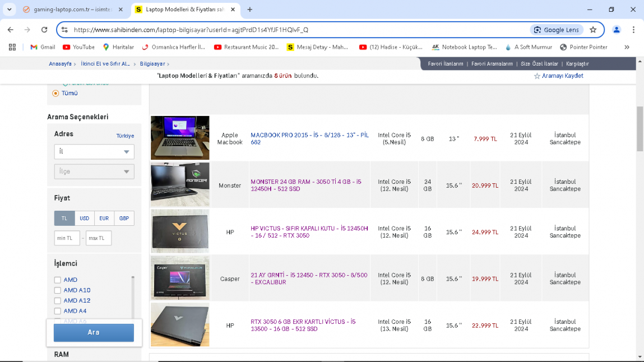Select TL currency

coord(64,219)
